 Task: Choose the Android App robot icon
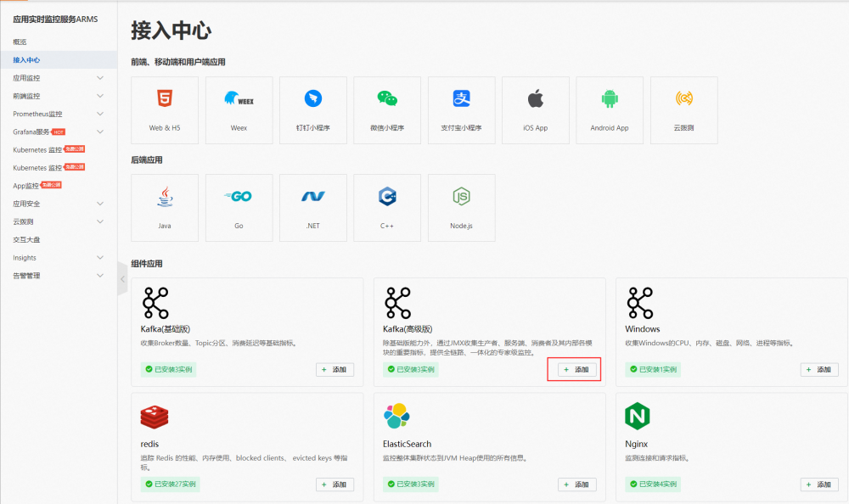coord(610,98)
